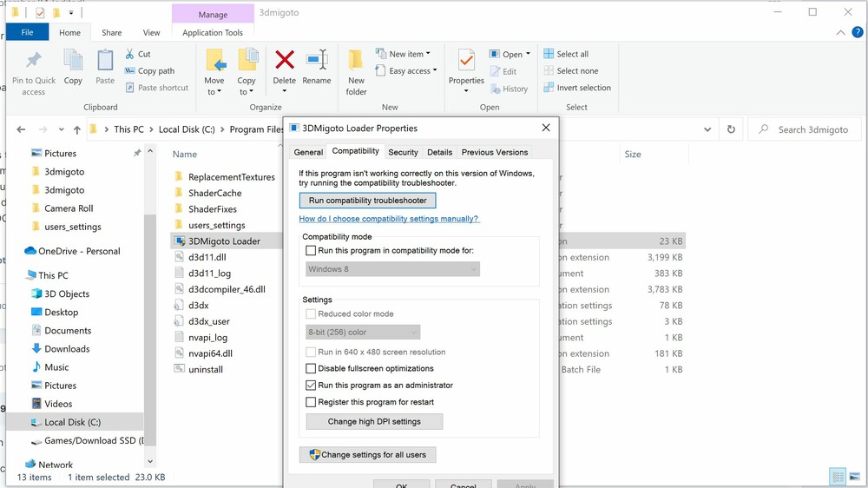Select Local Disk (C:) in navigation pane

[74, 422]
